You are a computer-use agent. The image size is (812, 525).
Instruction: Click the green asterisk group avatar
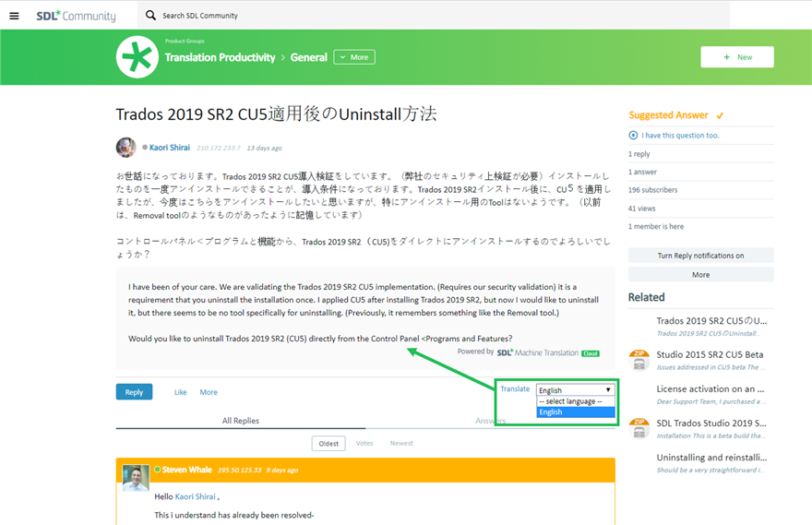click(137, 57)
